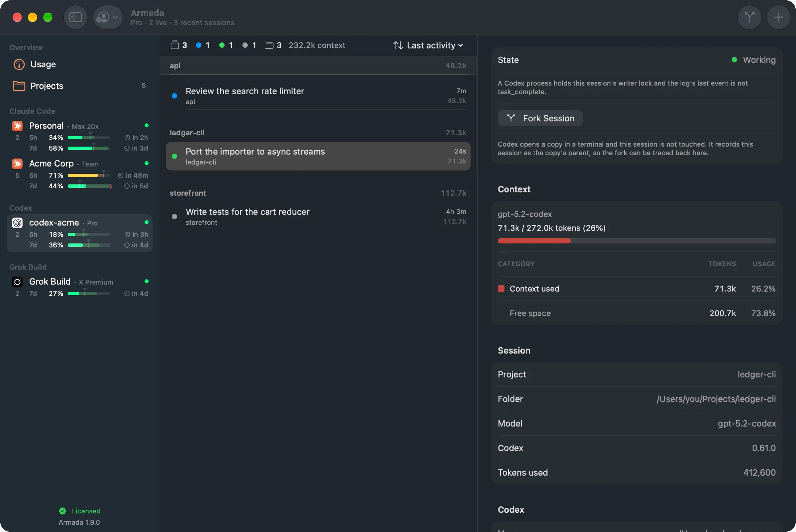Click the folder count icon in filter bar
Viewport: 796px width, 532px height.
[269, 45]
